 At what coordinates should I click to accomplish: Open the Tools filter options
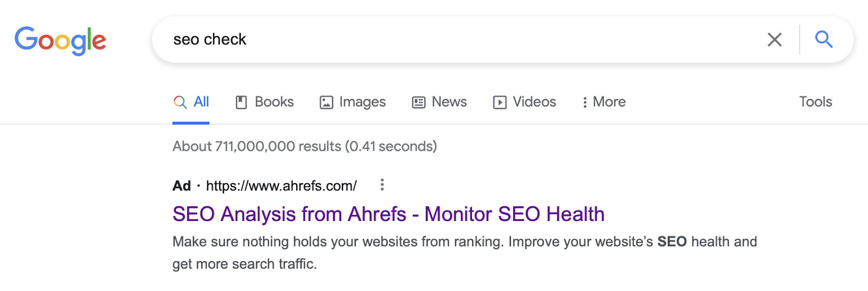[x=815, y=102]
